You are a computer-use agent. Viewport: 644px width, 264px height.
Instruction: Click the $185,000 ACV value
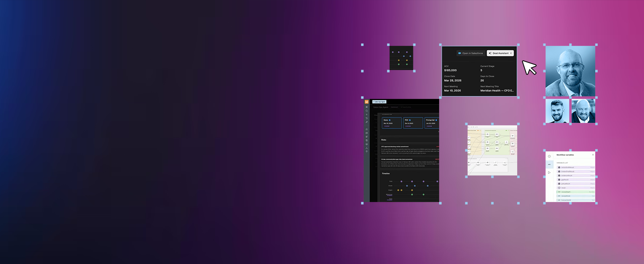pyautogui.click(x=450, y=70)
